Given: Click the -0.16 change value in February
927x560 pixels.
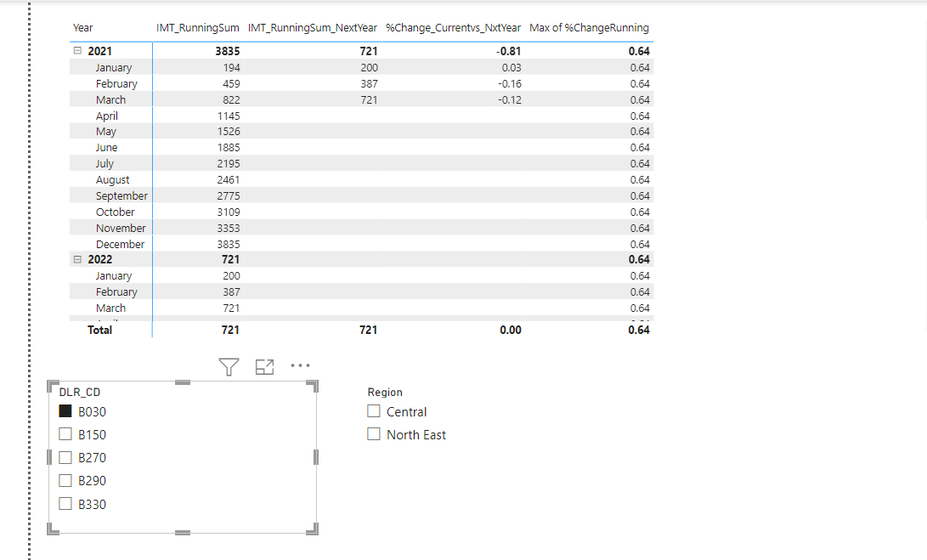Looking at the screenshot, I should click(510, 84).
